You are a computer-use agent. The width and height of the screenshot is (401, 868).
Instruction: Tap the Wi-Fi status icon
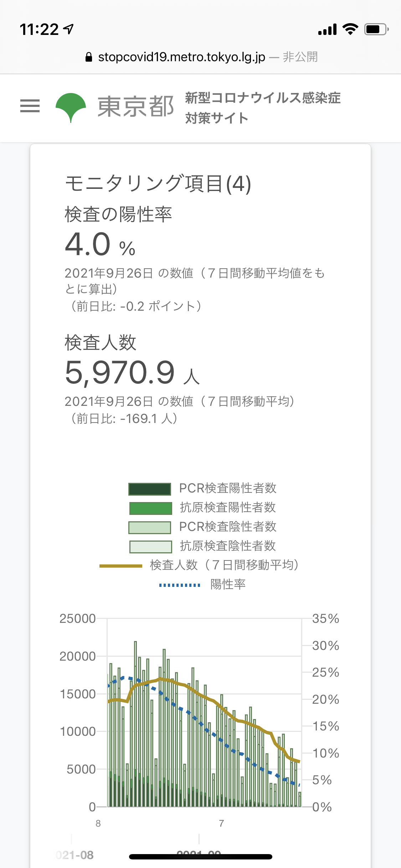(350, 29)
